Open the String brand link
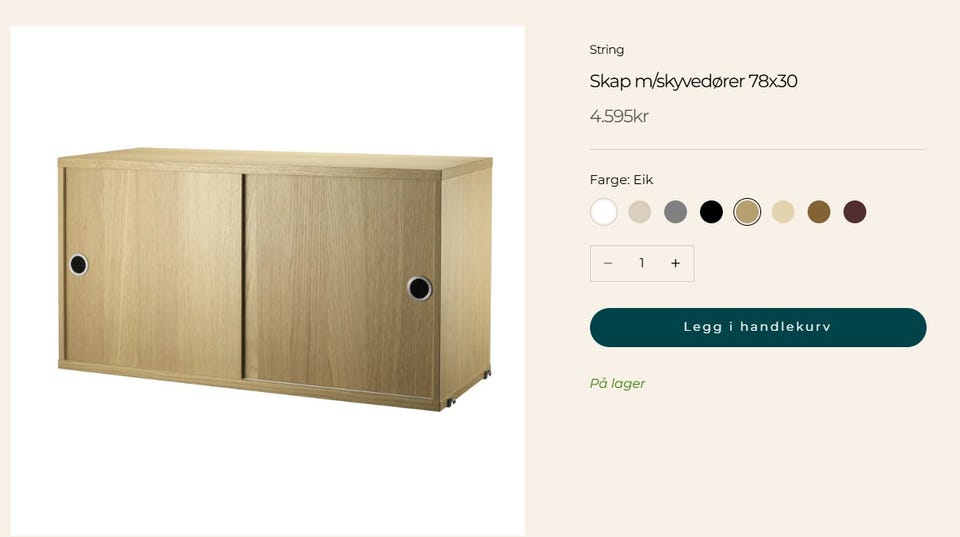The width and height of the screenshot is (960, 537). pyautogui.click(x=607, y=50)
